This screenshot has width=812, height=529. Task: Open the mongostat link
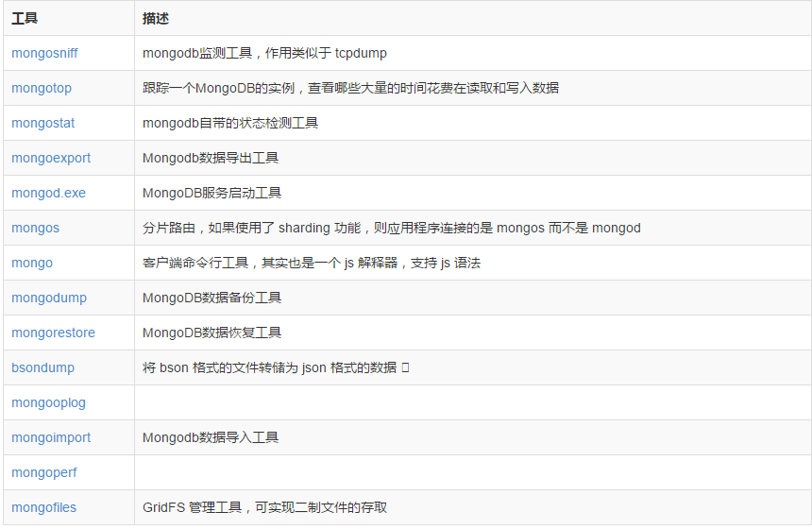click(x=43, y=124)
